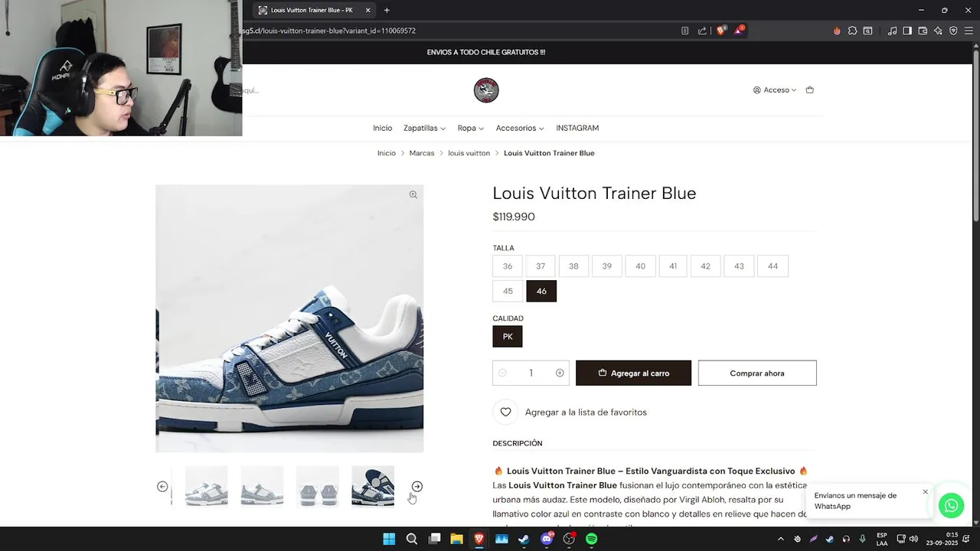Zoom the product image with magnifier

413,194
